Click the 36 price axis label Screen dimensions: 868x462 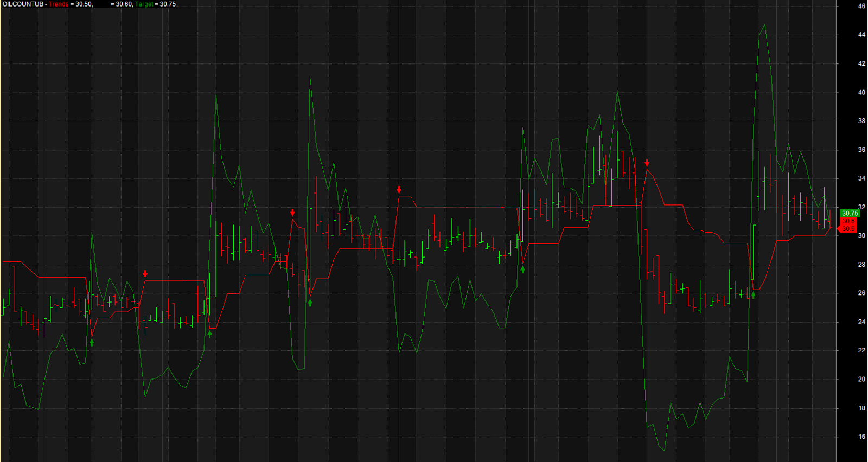pyautogui.click(x=861, y=150)
